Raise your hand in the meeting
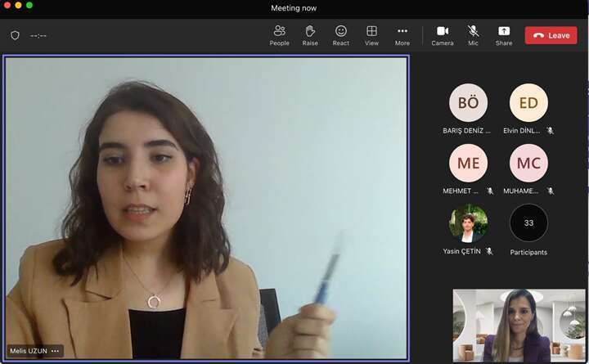This screenshot has height=364, width=589. coord(310,35)
